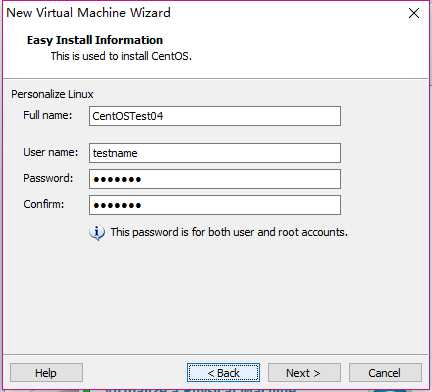Click the password note about root accounts
Image resolution: width=432 pixels, height=392 pixels.
pyautogui.click(x=229, y=232)
